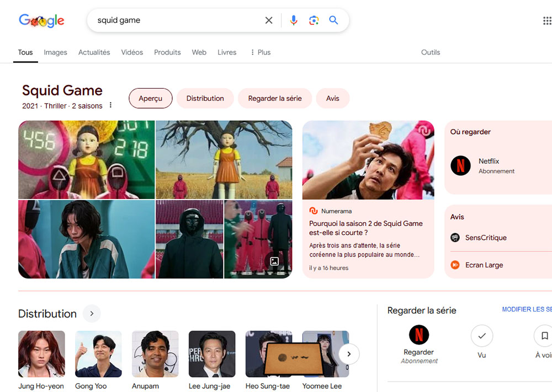Viewport: 552px width, 392px height.
Task: Select Jung Ho-yeon cast photo
Action: click(41, 353)
